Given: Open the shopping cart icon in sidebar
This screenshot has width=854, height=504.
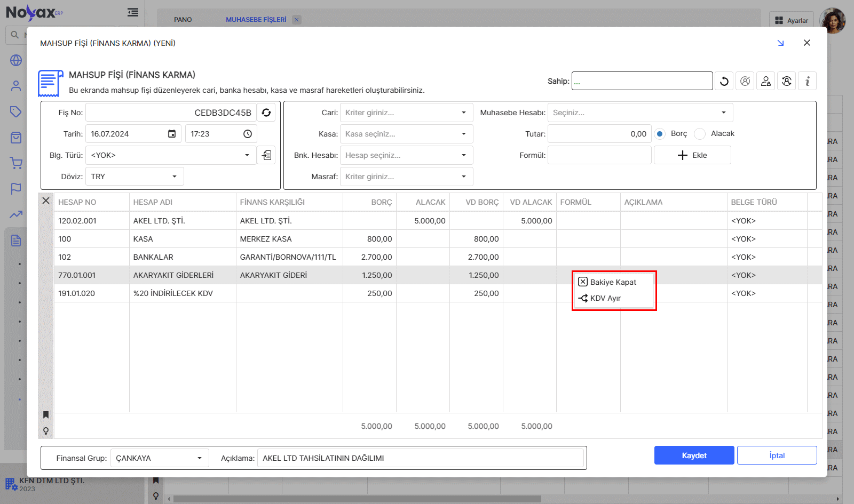Looking at the screenshot, I should (16, 163).
